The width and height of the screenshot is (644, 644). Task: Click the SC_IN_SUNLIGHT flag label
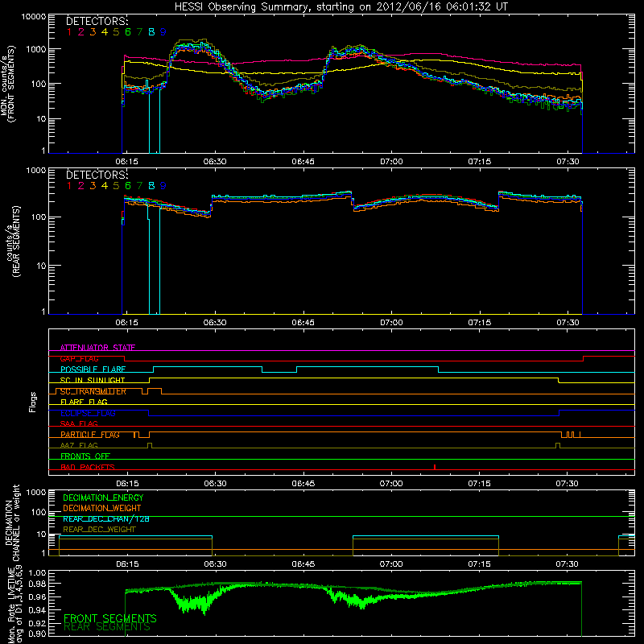click(93, 380)
